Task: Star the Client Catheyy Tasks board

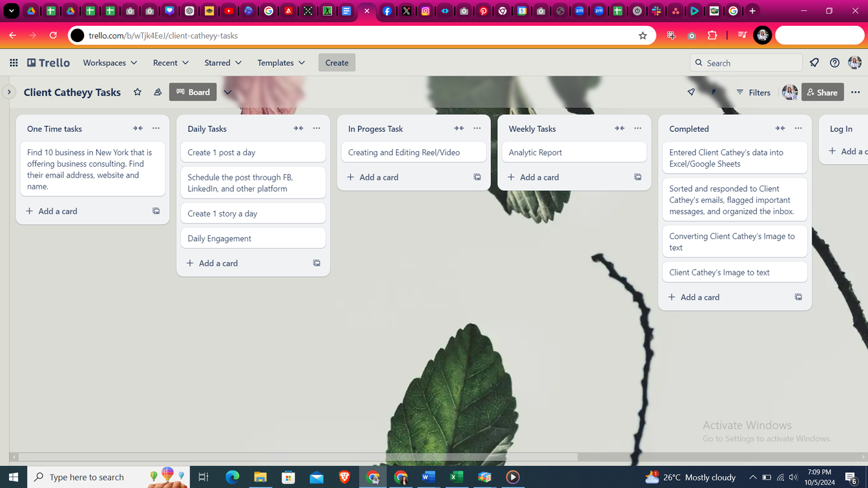Action: coord(138,92)
